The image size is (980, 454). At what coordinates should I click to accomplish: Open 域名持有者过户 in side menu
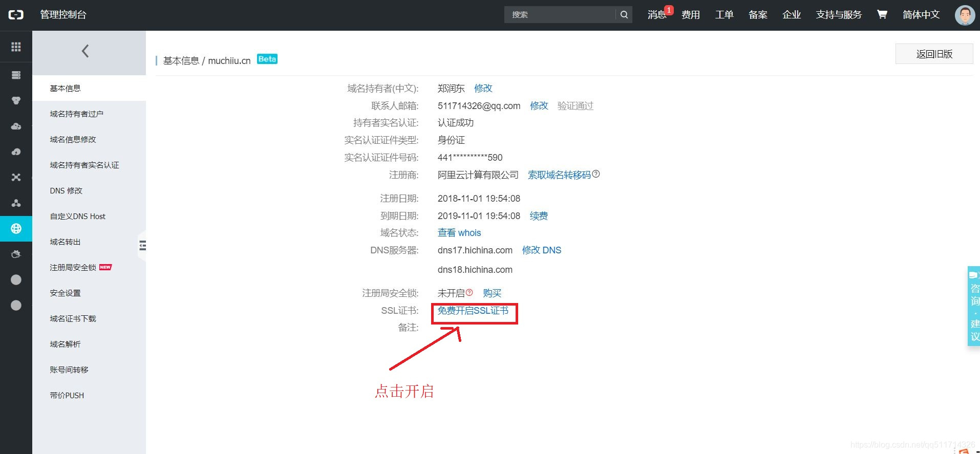tap(89, 114)
